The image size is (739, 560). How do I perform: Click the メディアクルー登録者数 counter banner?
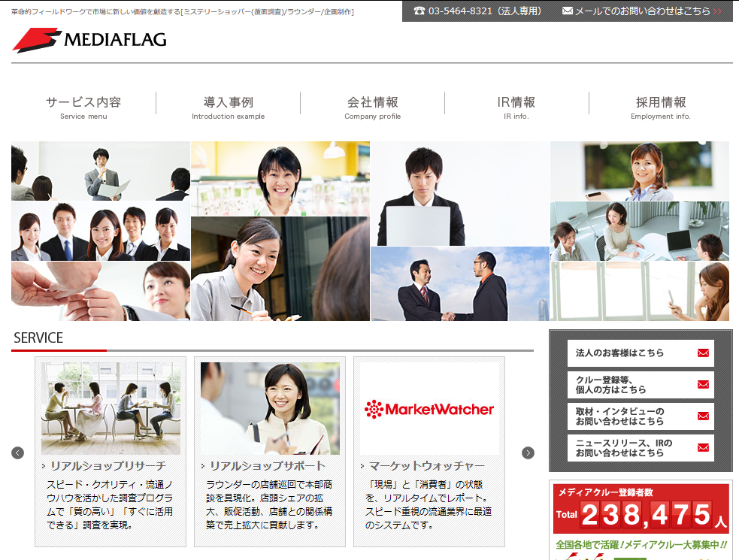point(641,510)
